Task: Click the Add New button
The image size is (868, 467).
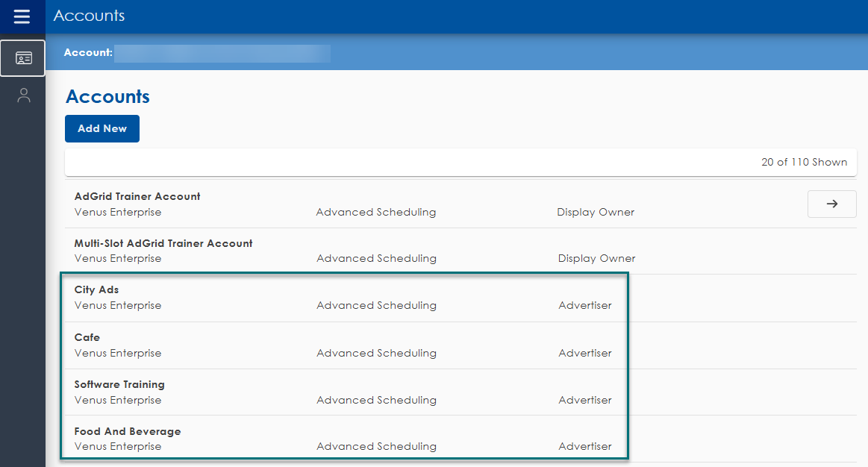Action: 102,128
